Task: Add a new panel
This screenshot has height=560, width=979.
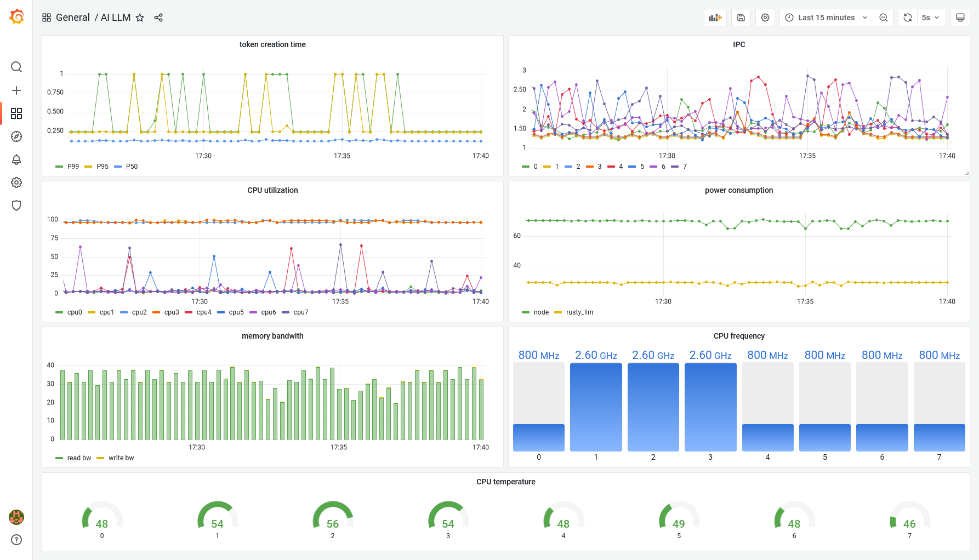Action: point(715,18)
